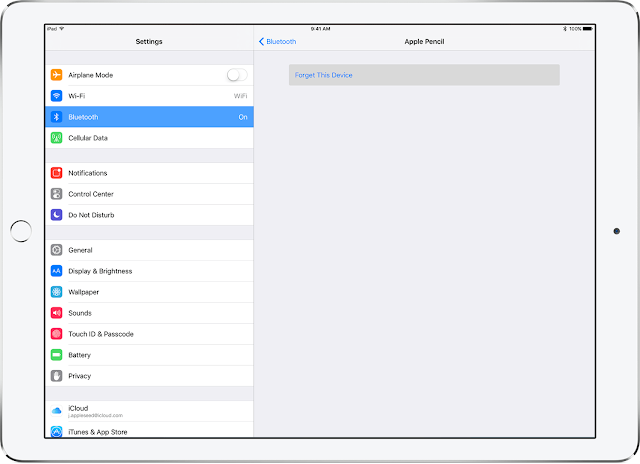Tap the Airplane Mode orange icon
Screen dimensions: 640x464
point(56,75)
